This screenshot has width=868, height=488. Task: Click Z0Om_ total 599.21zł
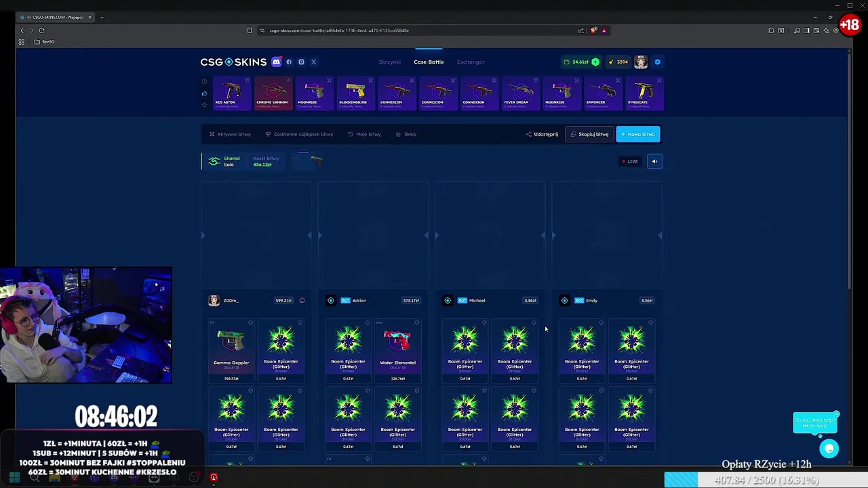coord(283,300)
